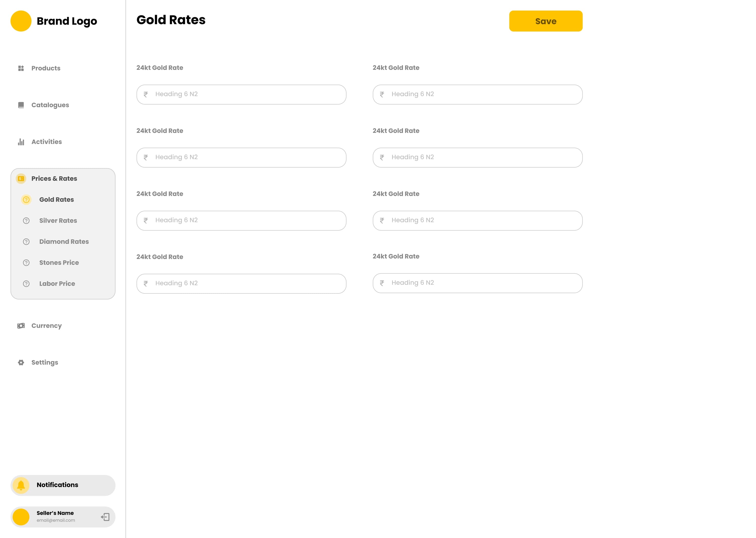
Task: Click the help icon beside Silver Rates
Action: click(26, 221)
